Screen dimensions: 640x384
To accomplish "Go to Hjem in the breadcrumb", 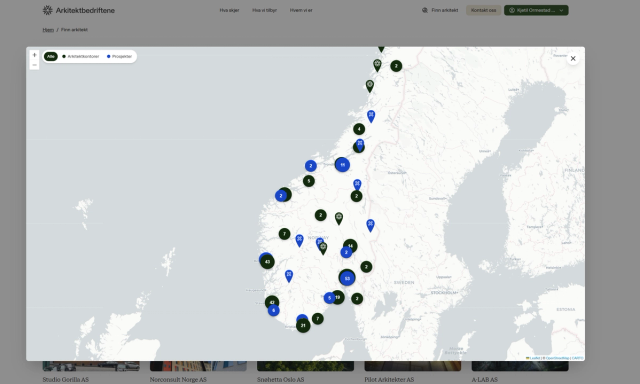I will pyautogui.click(x=48, y=30).
